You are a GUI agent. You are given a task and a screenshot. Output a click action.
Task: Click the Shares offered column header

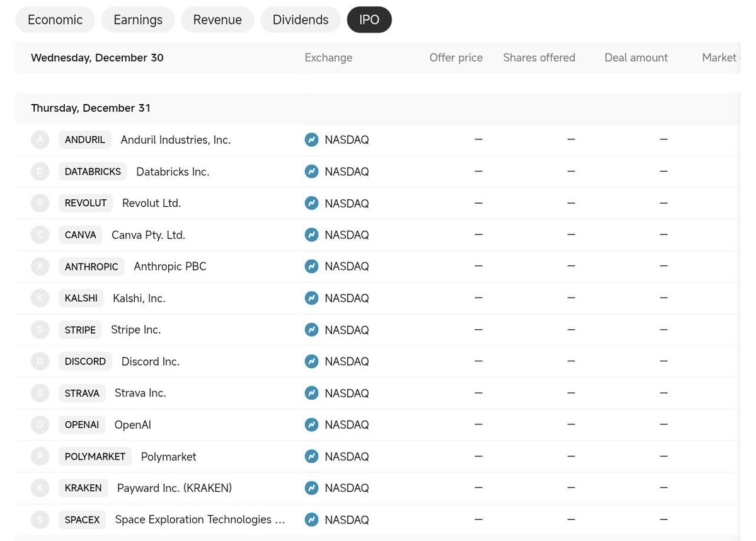pyautogui.click(x=539, y=57)
